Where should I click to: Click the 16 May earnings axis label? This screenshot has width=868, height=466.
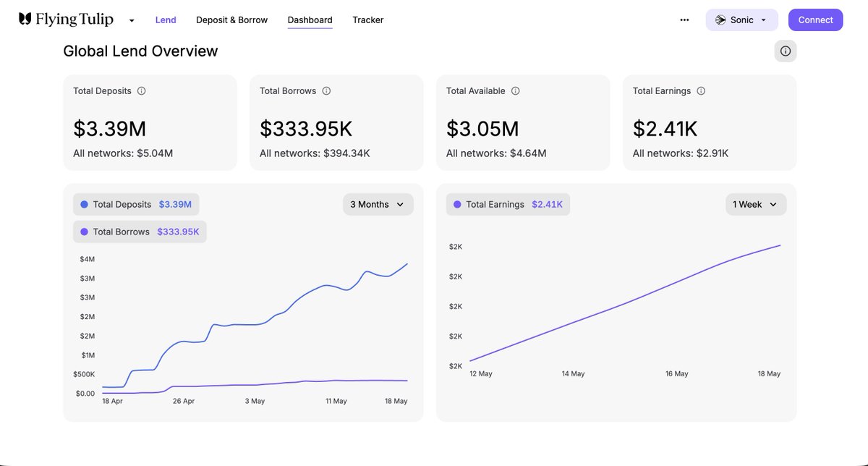click(677, 374)
